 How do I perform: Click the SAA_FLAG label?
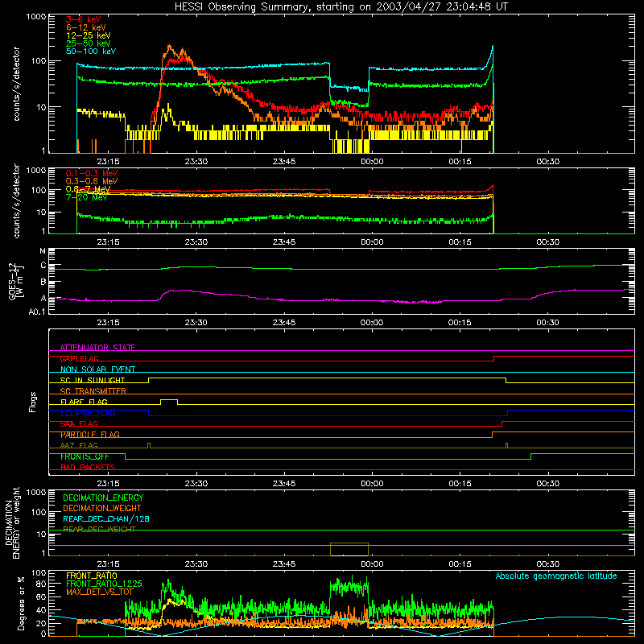[79, 424]
